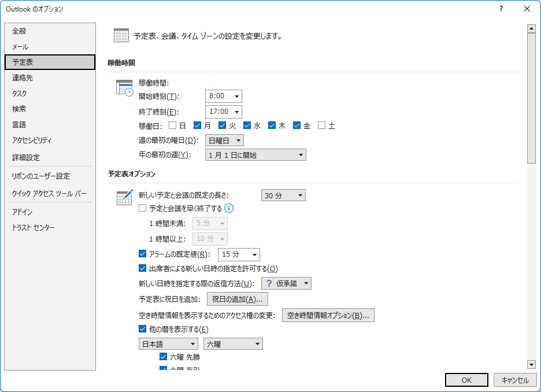Uncheck Tuesday (火) work day
Image resolution: width=541 pixels, height=392 pixels.
coord(222,125)
